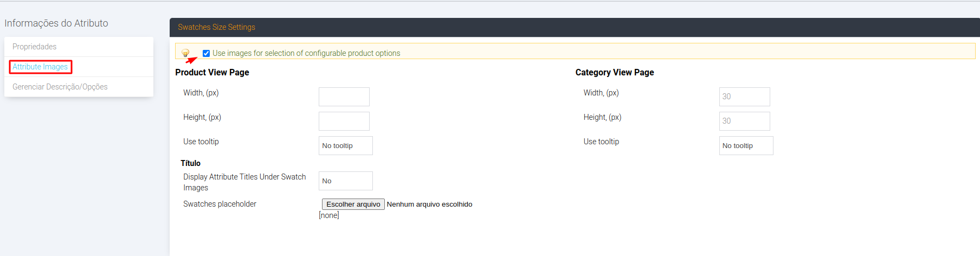Click Product View Page Height input field
This screenshot has width=980, height=256.
pyautogui.click(x=344, y=121)
